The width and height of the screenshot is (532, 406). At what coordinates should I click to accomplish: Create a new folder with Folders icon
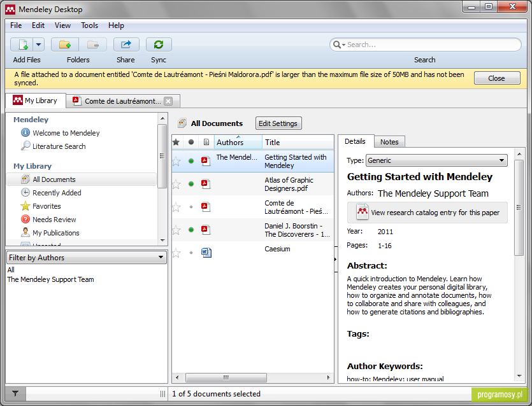(65, 45)
